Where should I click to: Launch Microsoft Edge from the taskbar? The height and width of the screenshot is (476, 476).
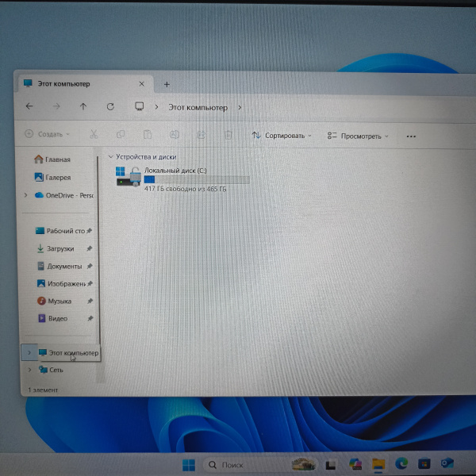click(402, 463)
